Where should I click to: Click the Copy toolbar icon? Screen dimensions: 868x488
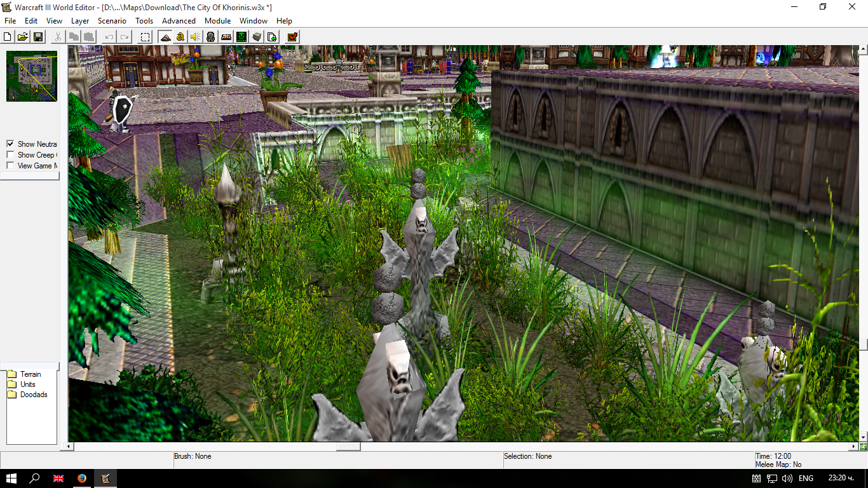(x=74, y=37)
